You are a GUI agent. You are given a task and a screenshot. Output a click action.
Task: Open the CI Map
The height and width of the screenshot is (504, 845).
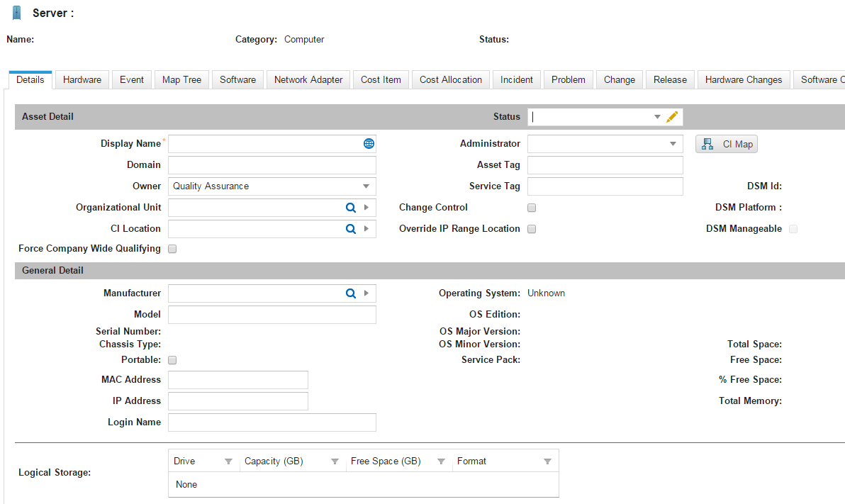(726, 143)
